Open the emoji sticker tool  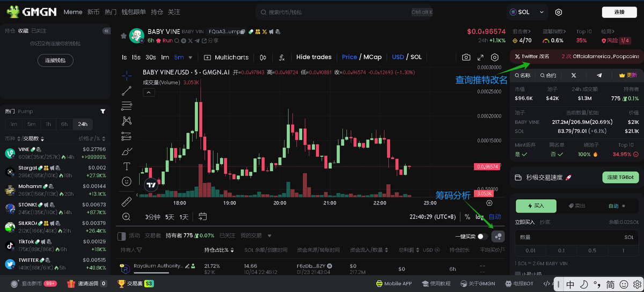[127, 181]
